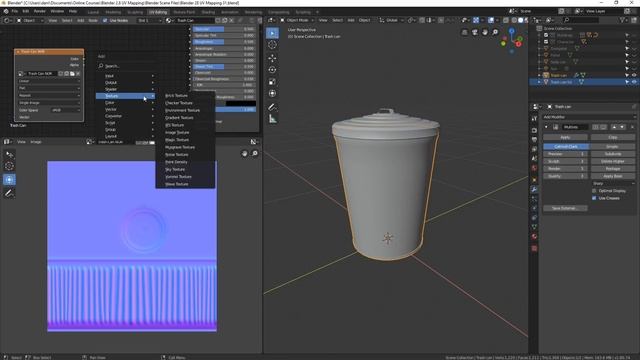Select the UV editor cursor tool
The height and width of the screenshot is (360, 640).
9,166
